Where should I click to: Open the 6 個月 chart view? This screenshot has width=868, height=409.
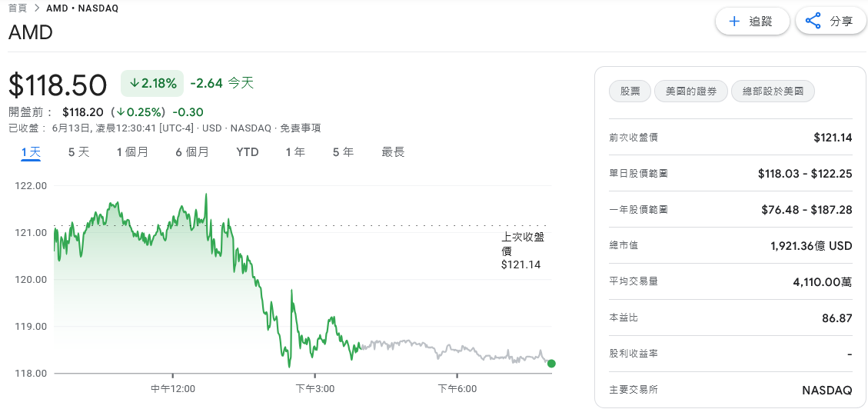pos(191,152)
